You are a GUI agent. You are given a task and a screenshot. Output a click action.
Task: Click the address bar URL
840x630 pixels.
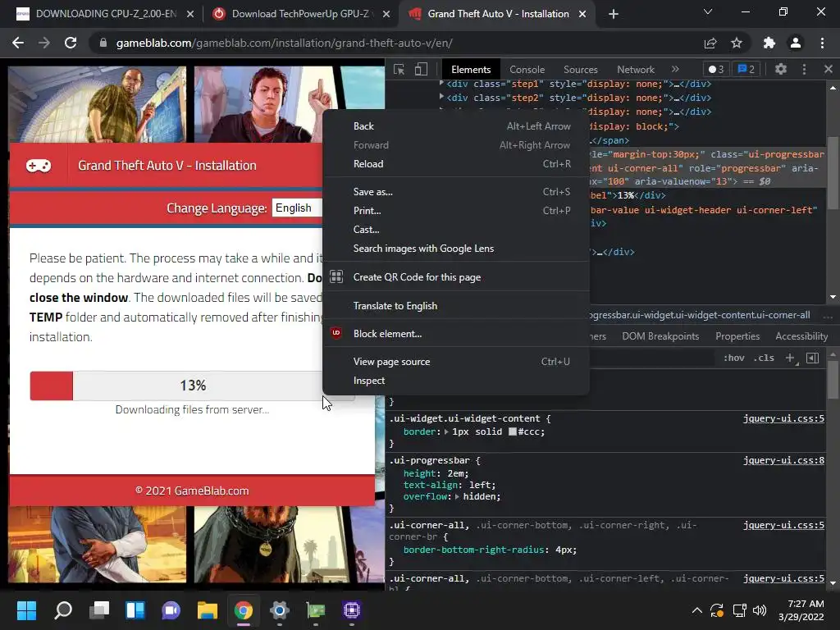click(284, 43)
